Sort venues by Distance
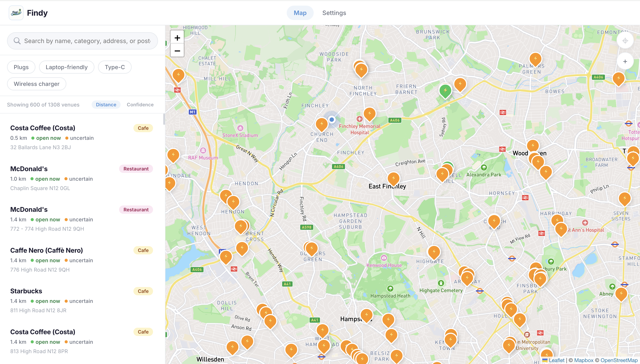The width and height of the screenshot is (640, 364). click(106, 105)
